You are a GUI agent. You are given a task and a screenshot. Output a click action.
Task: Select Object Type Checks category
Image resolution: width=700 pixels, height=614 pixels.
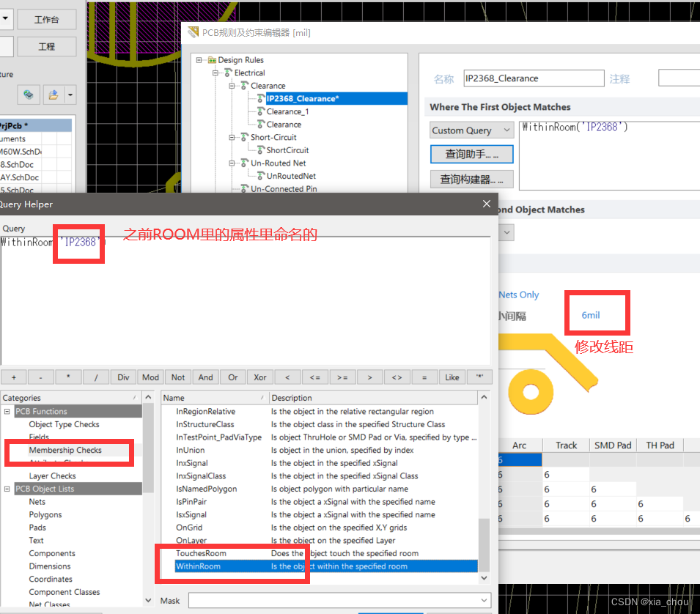(x=64, y=424)
